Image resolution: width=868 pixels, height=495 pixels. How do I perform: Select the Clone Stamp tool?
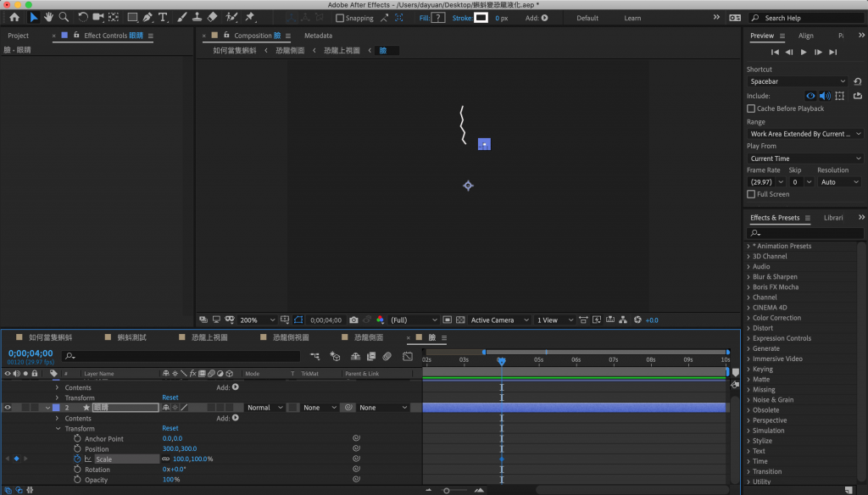click(x=197, y=17)
